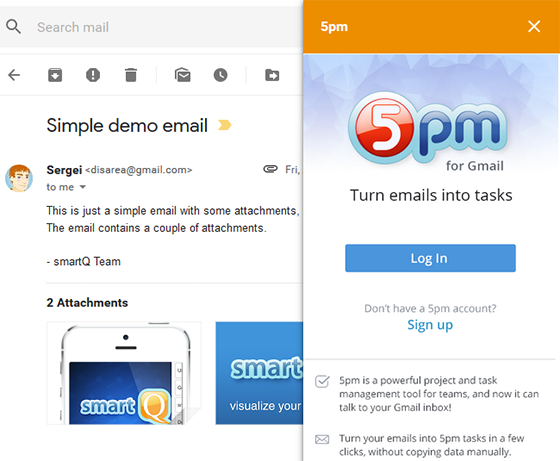Report the email as spam
Viewport: 560px width, 461px height.
pyautogui.click(x=93, y=75)
